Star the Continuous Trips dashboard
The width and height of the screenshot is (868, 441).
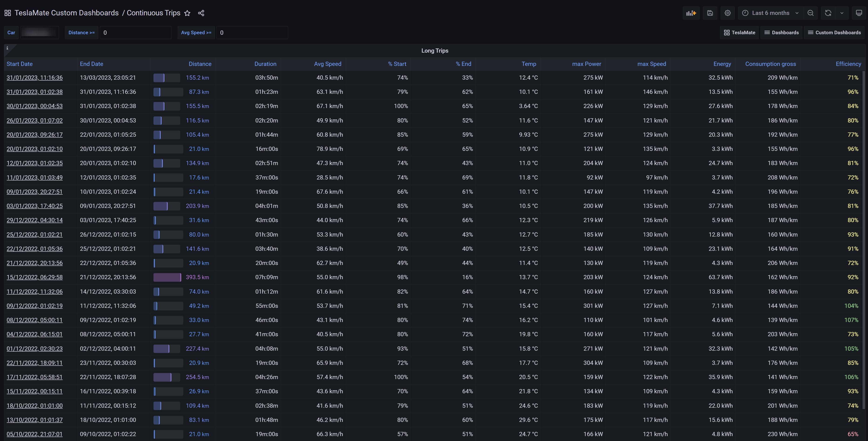(187, 13)
